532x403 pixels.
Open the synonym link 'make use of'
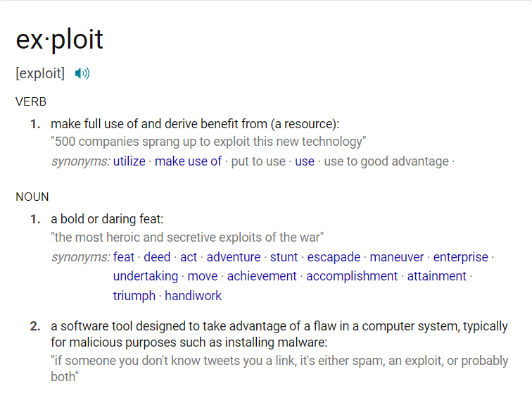(x=189, y=161)
